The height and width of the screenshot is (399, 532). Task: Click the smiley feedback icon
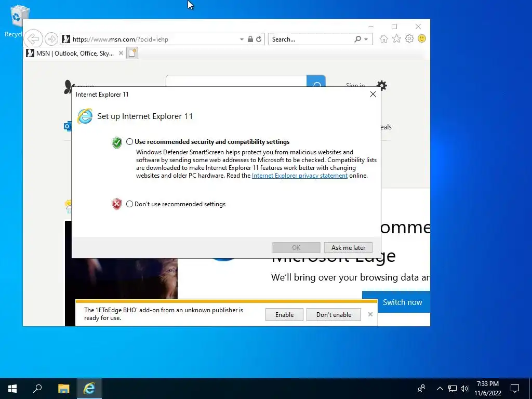[x=422, y=38]
